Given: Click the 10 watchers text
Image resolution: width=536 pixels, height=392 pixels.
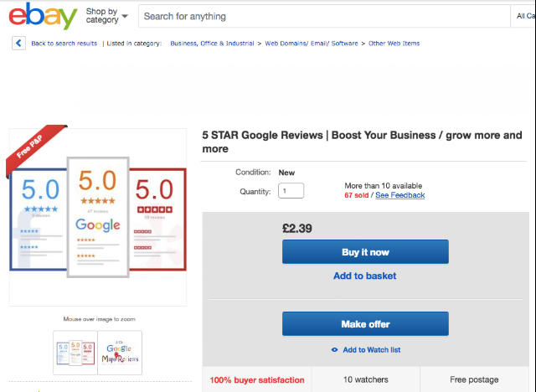Looking at the screenshot, I should pyautogui.click(x=365, y=379).
